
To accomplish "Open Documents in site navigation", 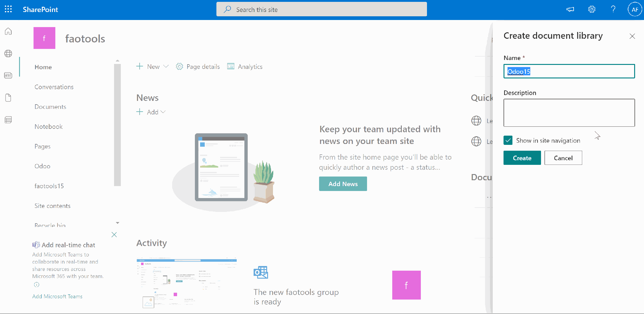I will 50,107.
